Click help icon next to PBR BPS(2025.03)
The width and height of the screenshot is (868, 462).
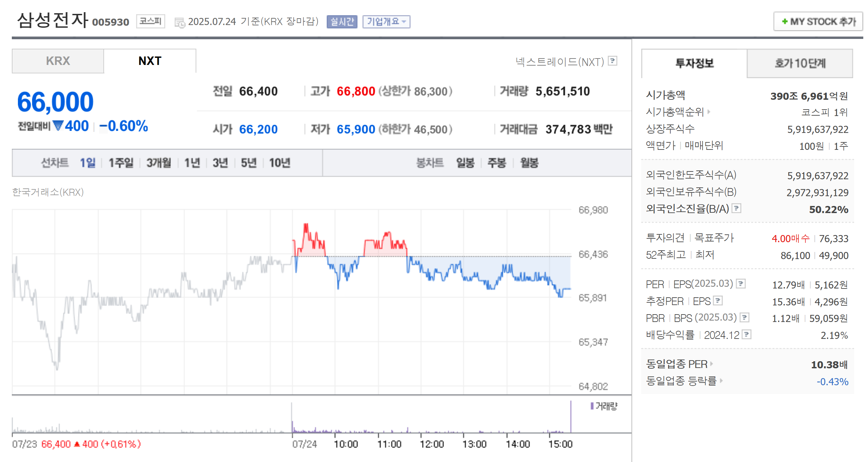point(744,317)
